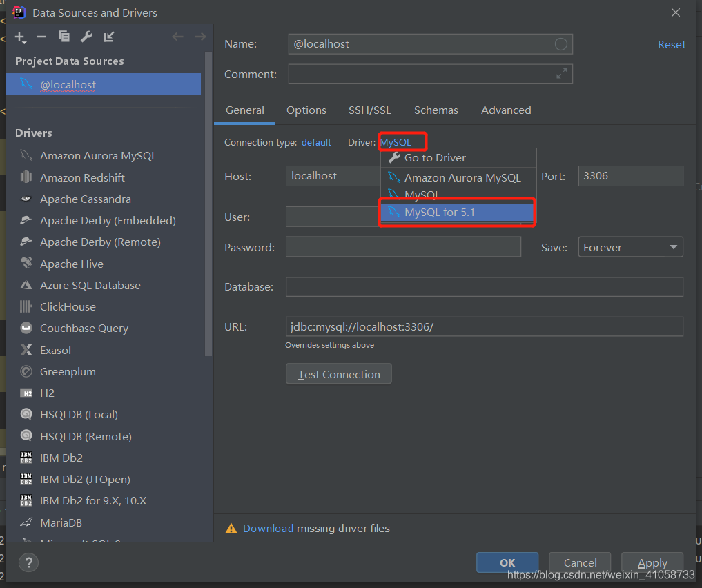Screen dimensions: 702x588
Task: Focus the Host input field
Action: 333,176
